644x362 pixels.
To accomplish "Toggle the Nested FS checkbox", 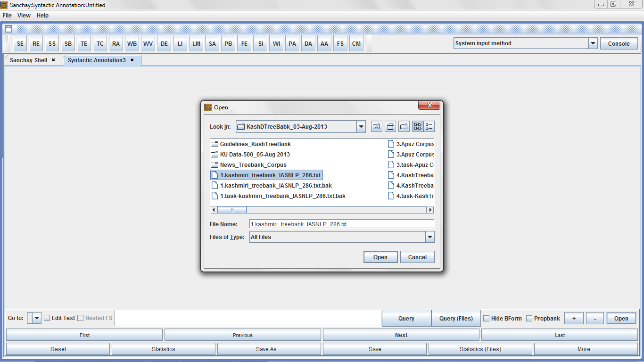I will tap(80, 318).
